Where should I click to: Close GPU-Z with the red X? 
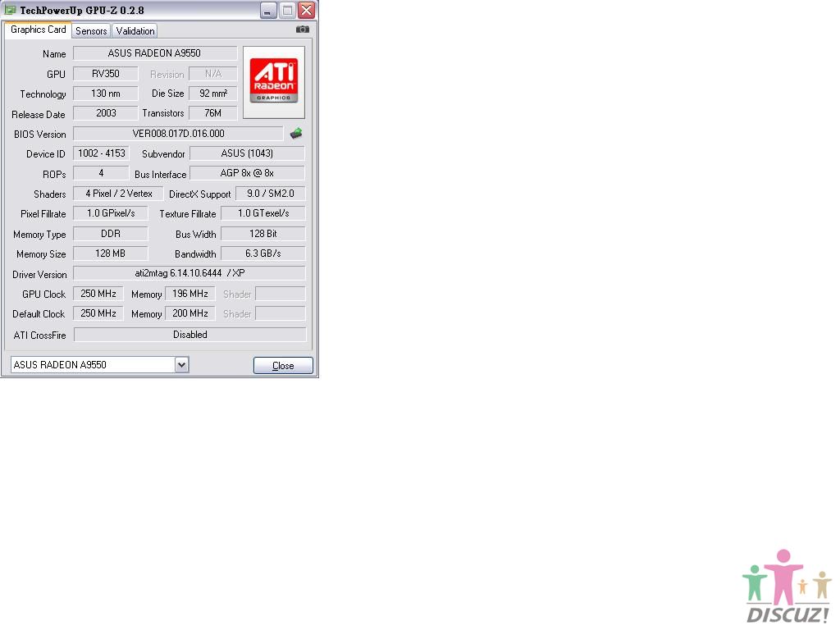[x=306, y=10]
